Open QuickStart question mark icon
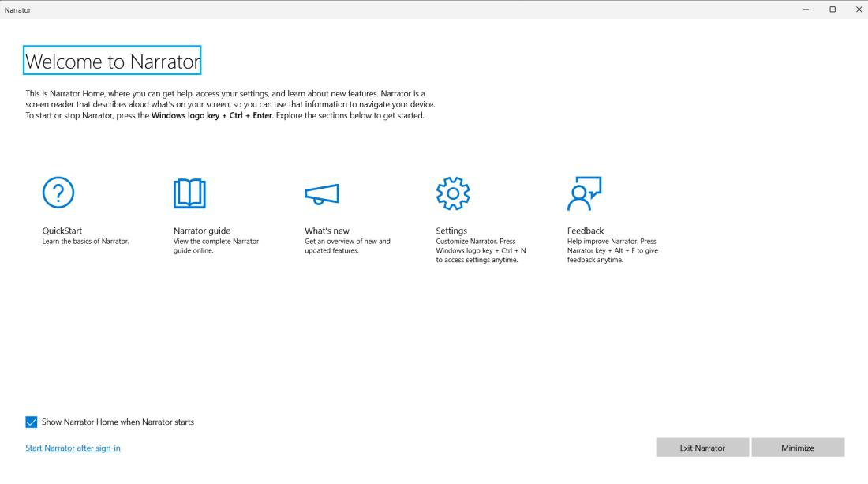Viewport: 868px width, 484px height. [x=58, y=193]
